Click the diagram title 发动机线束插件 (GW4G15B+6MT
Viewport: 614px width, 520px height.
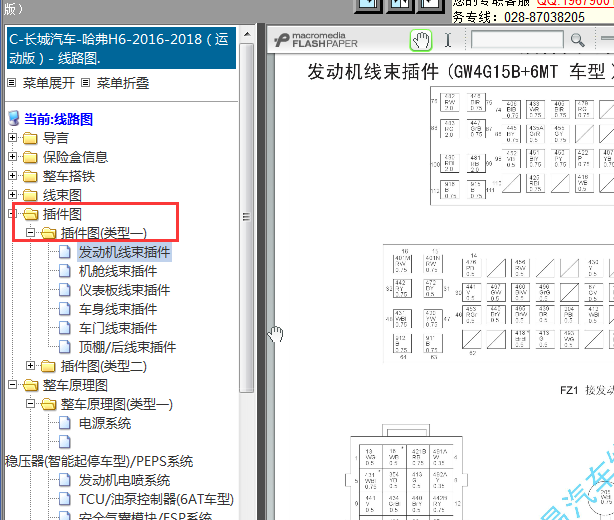click(x=432, y=72)
